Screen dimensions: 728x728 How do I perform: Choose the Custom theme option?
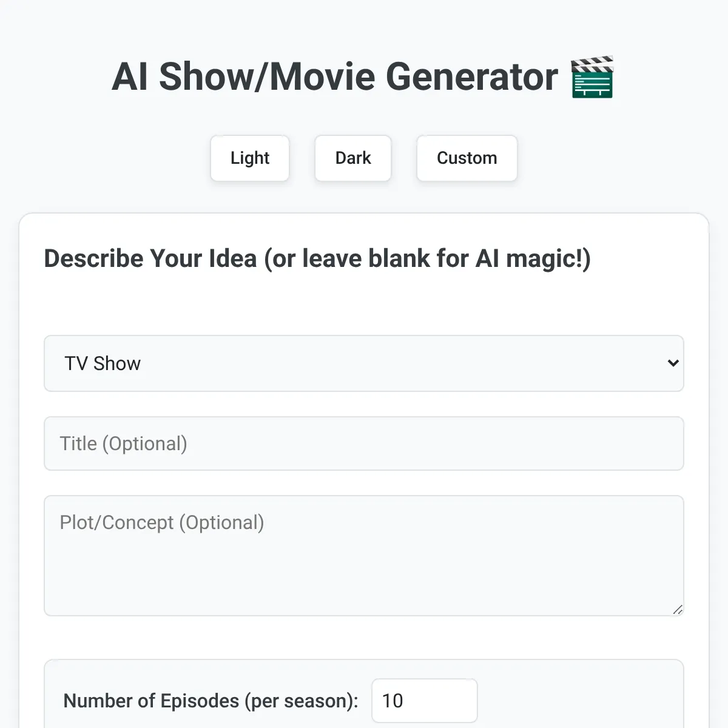pos(467,158)
